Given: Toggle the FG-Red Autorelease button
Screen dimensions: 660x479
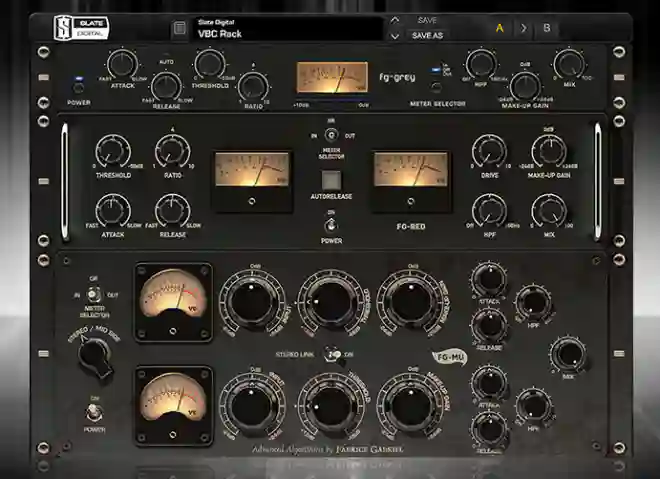Looking at the screenshot, I should (331, 180).
